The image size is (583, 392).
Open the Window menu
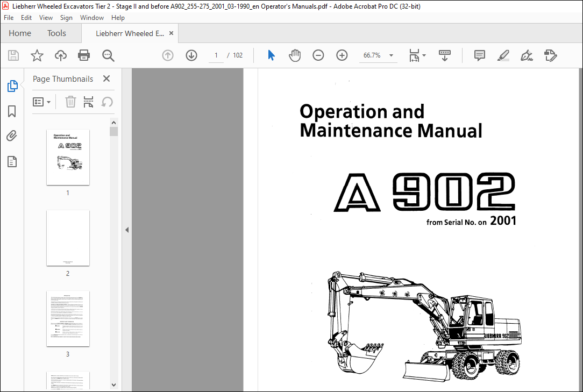pyautogui.click(x=92, y=18)
